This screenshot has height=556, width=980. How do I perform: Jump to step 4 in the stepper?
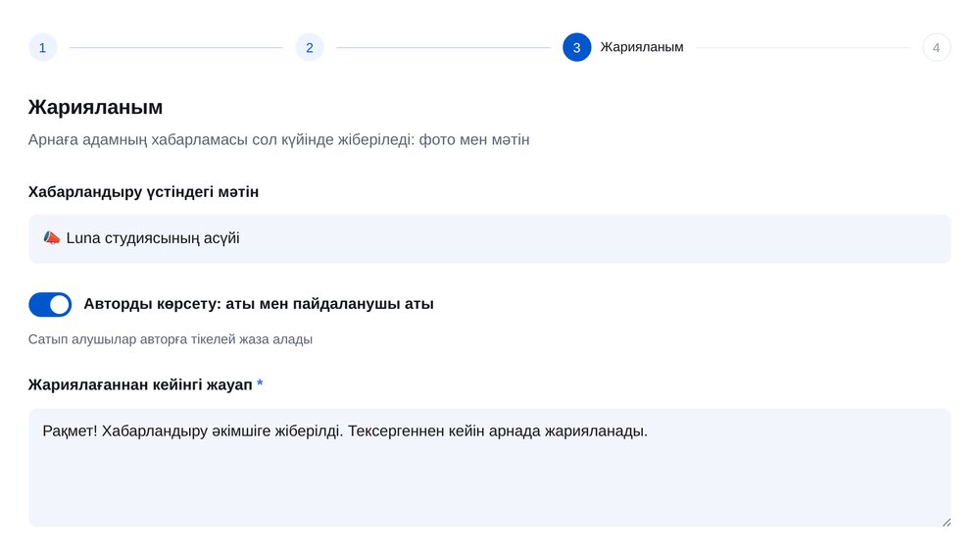pyautogui.click(x=936, y=47)
